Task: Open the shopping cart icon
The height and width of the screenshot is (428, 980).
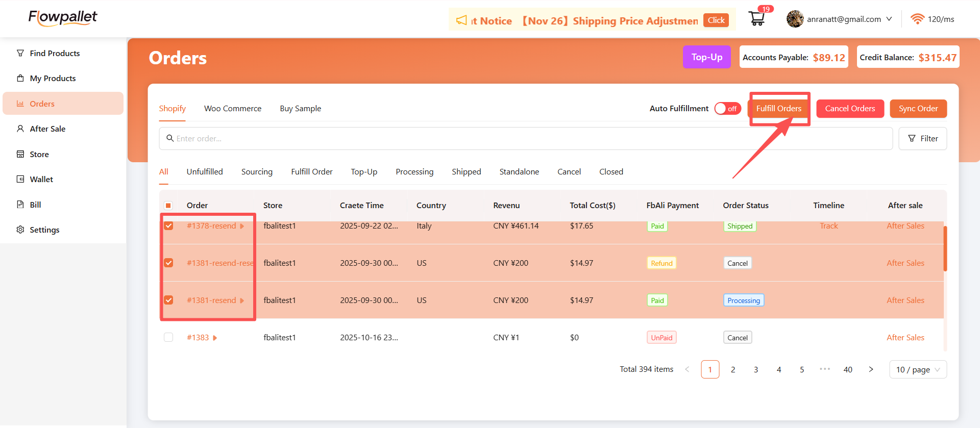Action: [756, 19]
